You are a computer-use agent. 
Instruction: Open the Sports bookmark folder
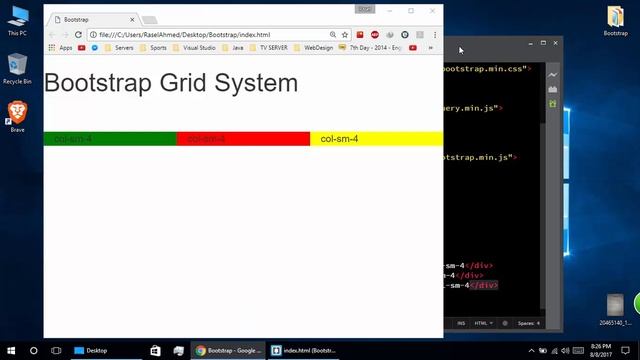pos(153,48)
